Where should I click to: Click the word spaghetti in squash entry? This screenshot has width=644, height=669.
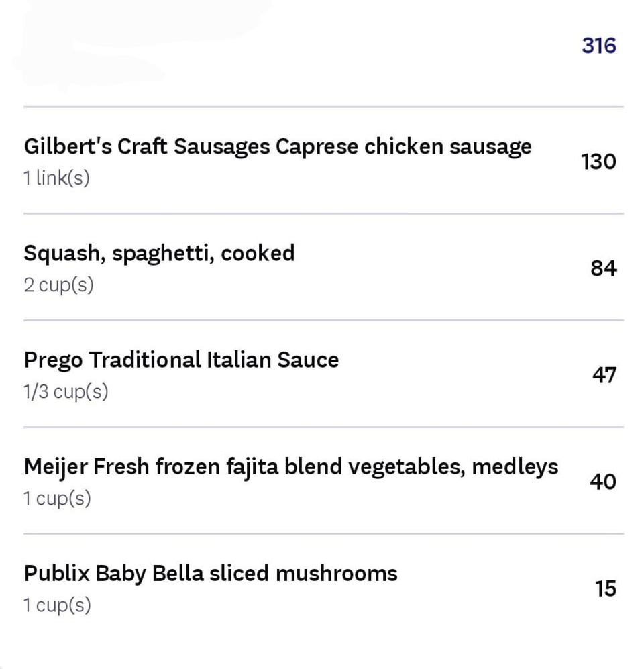162,253
